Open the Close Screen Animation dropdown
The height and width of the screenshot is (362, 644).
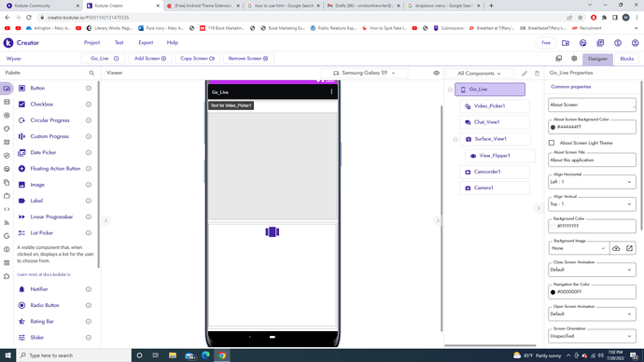click(592, 270)
